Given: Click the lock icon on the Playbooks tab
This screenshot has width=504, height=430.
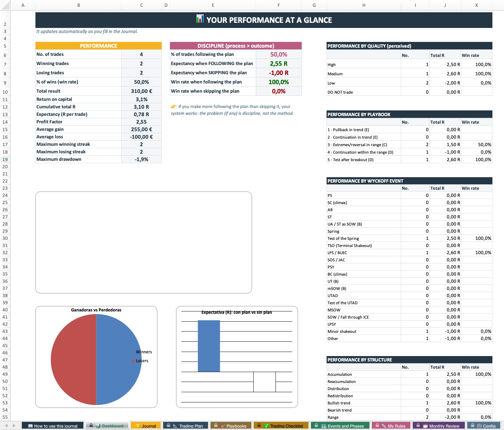Looking at the screenshot, I should point(216,425).
